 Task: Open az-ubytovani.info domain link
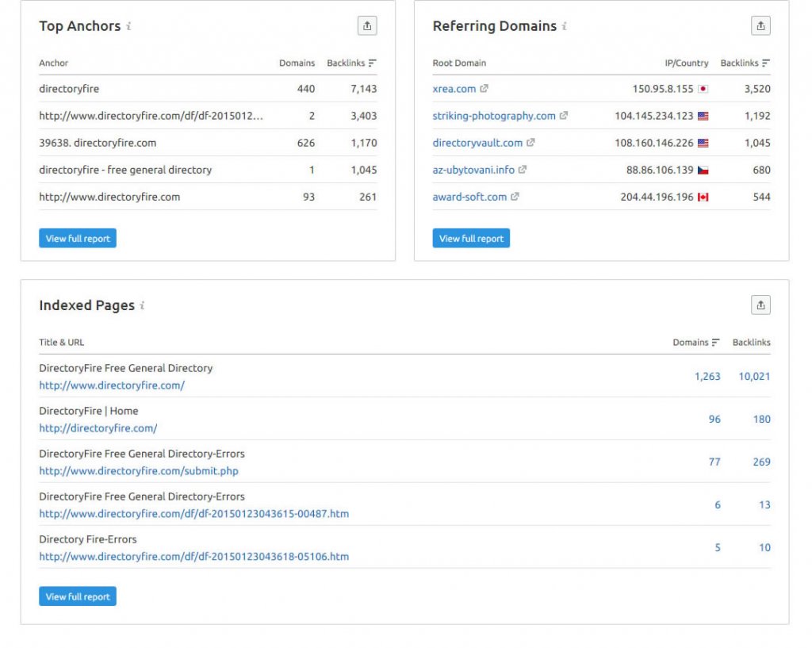click(473, 170)
